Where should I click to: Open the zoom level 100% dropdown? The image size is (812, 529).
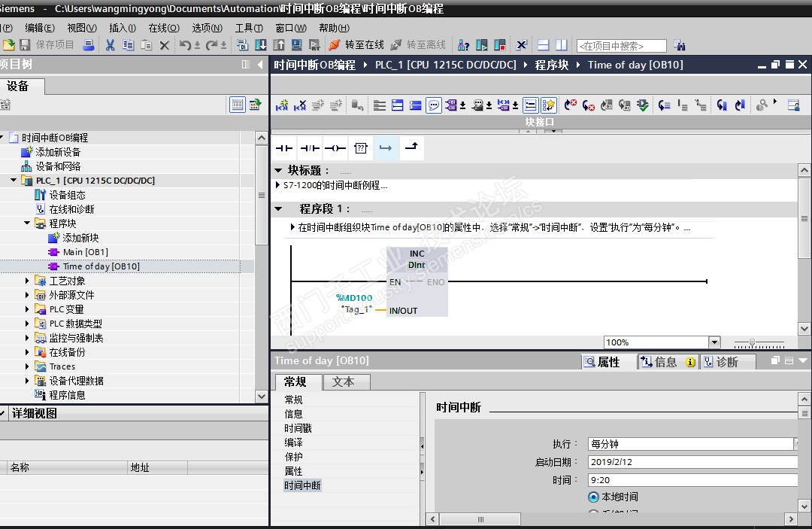[x=715, y=342]
